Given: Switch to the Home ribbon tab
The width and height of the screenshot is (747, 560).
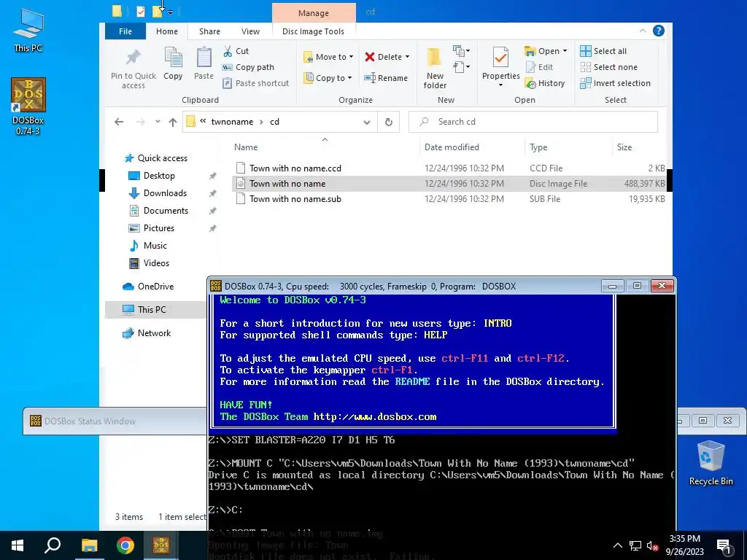Looking at the screenshot, I should pyautogui.click(x=167, y=31).
